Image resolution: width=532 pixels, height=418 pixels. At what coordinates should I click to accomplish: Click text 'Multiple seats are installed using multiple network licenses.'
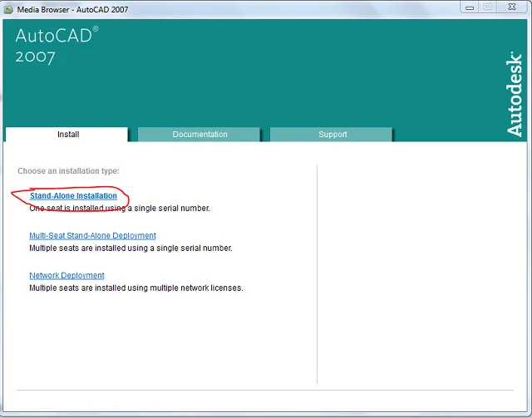(x=136, y=288)
